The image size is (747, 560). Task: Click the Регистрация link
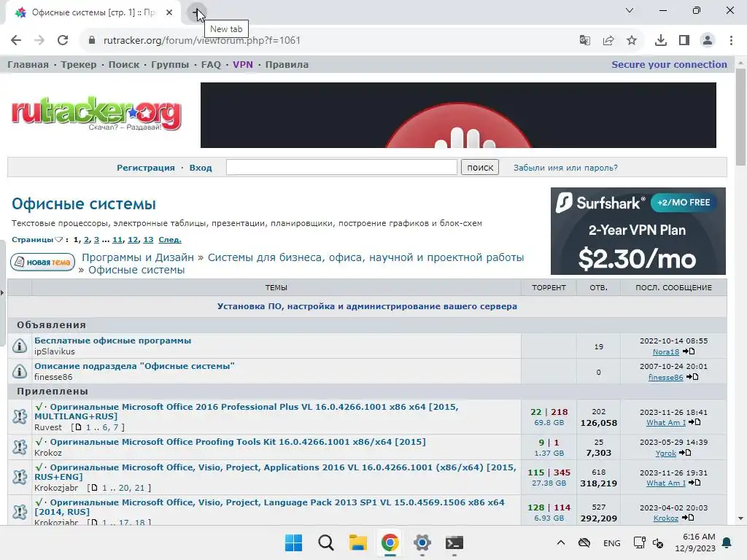(146, 168)
